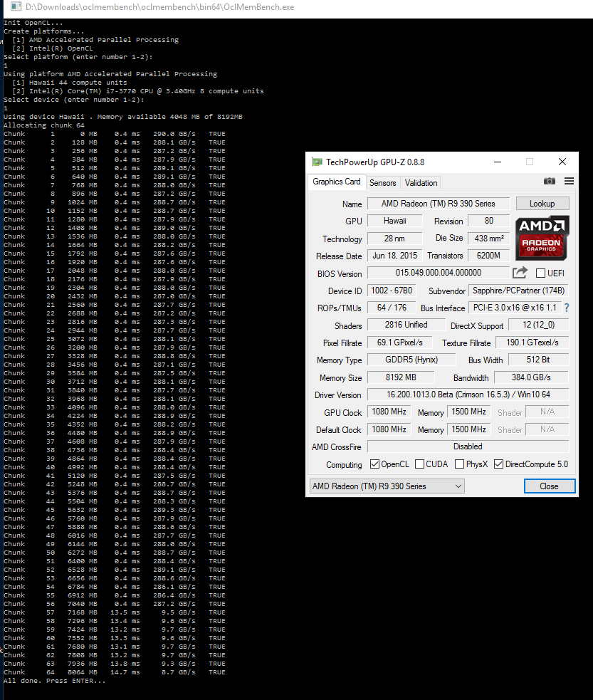Click the Transistors field 6200M
This screenshot has width=593, height=700.
(488, 256)
